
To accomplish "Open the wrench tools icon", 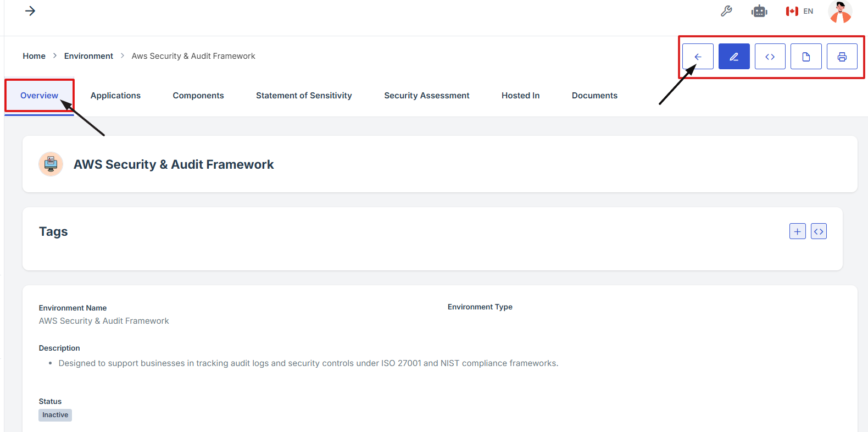I will tap(726, 11).
